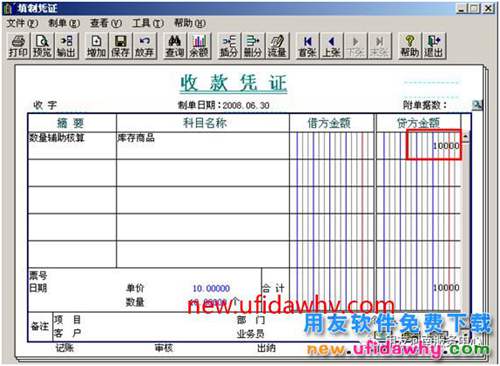Click the 贷方金额 cell showing 10000
This screenshot has height=366, width=500.
(434, 145)
